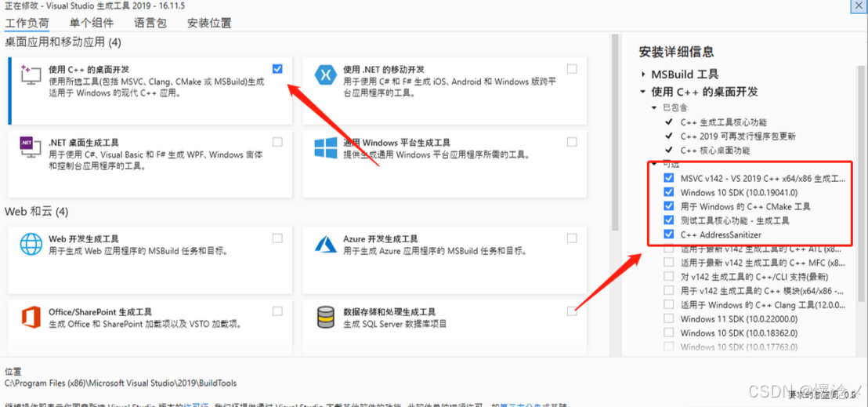Click the Web 和云 (4) section heading

[36, 212]
